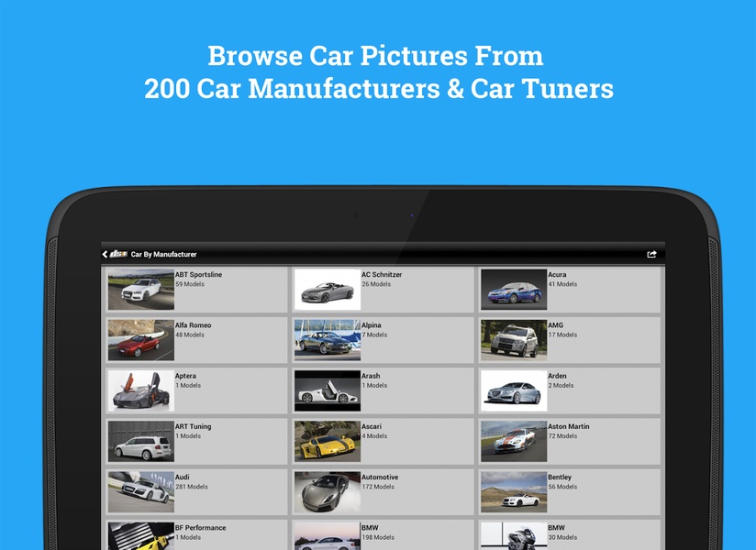Tap the "2 Models" count under Arden
Screen dimensions: 756x550
pos(561,385)
